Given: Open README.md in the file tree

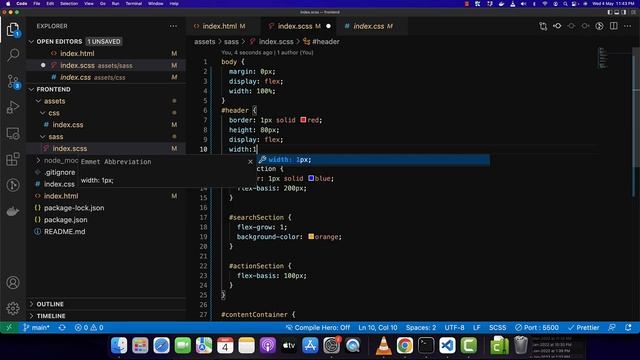Looking at the screenshot, I should pos(64,231).
